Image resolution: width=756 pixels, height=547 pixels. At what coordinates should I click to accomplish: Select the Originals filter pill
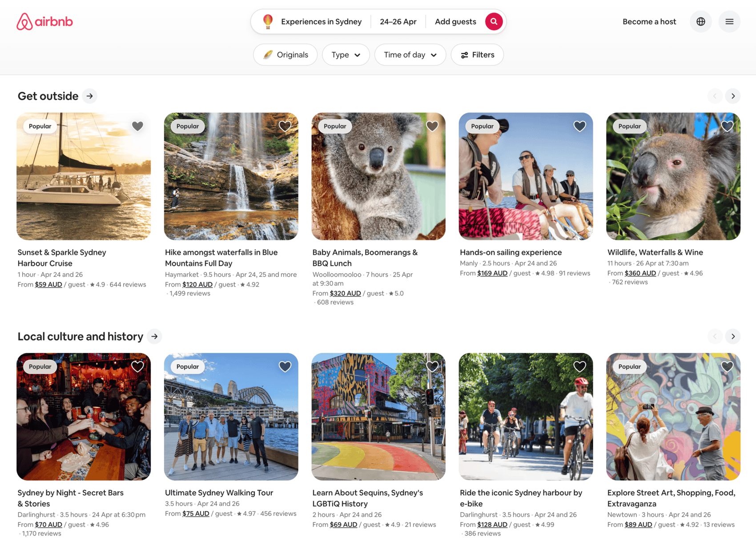[x=285, y=54]
